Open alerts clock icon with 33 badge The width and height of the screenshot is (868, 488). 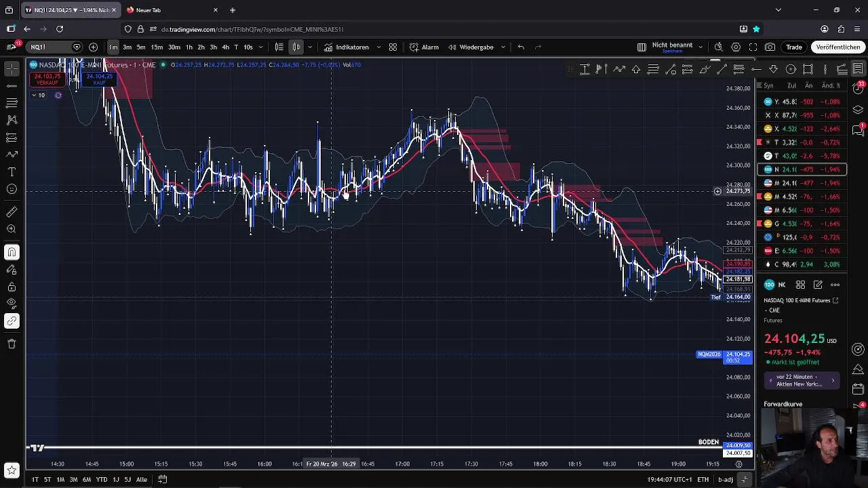(x=858, y=89)
